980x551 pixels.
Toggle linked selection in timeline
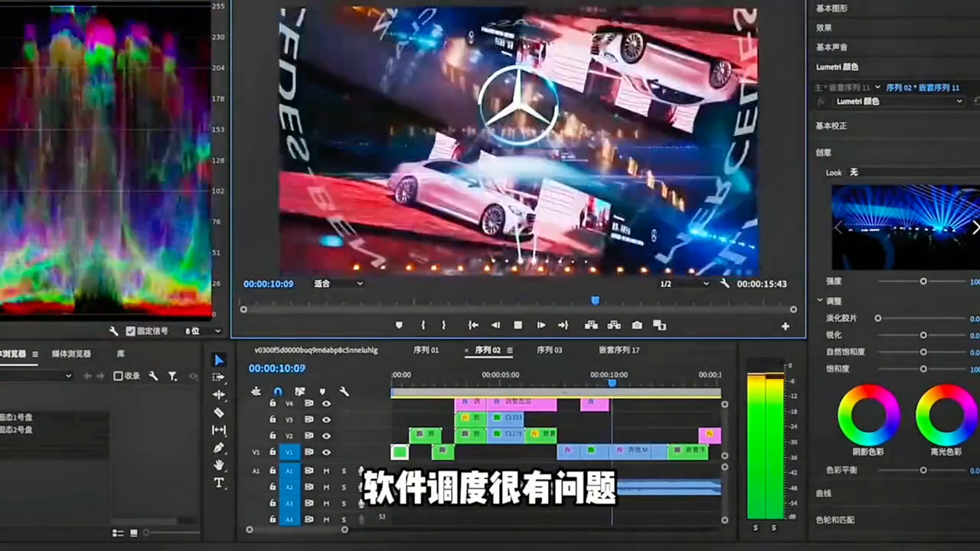[300, 391]
